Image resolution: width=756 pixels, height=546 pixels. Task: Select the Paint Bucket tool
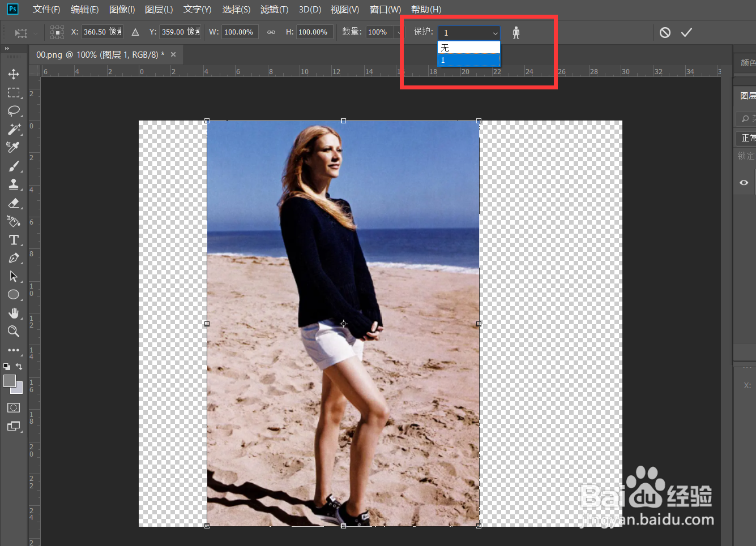click(14, 221)
